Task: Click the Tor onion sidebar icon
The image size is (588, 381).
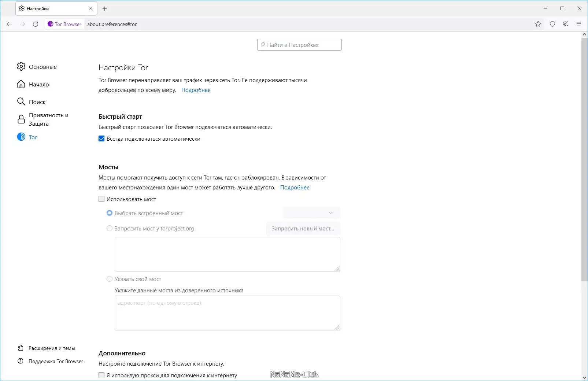Action: point(21,137)
